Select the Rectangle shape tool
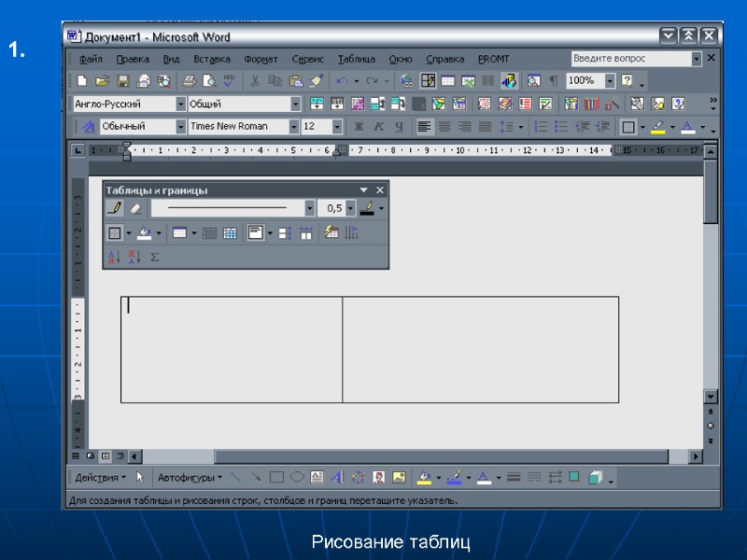This screenshot has width=747, height=560. click(276, 477)
